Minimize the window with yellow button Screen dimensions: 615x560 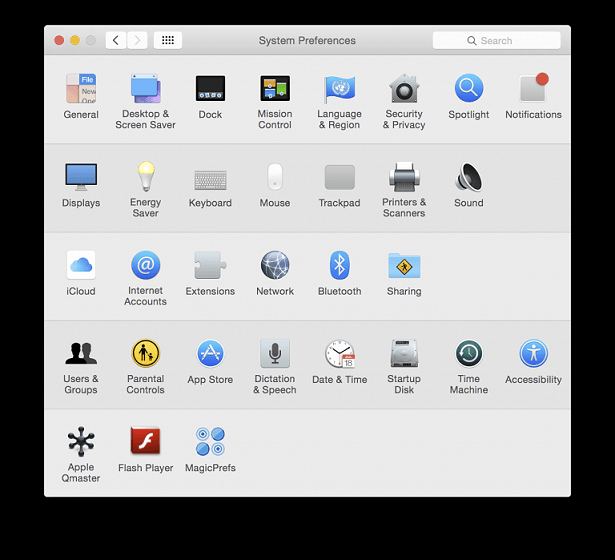click(75, 40)
